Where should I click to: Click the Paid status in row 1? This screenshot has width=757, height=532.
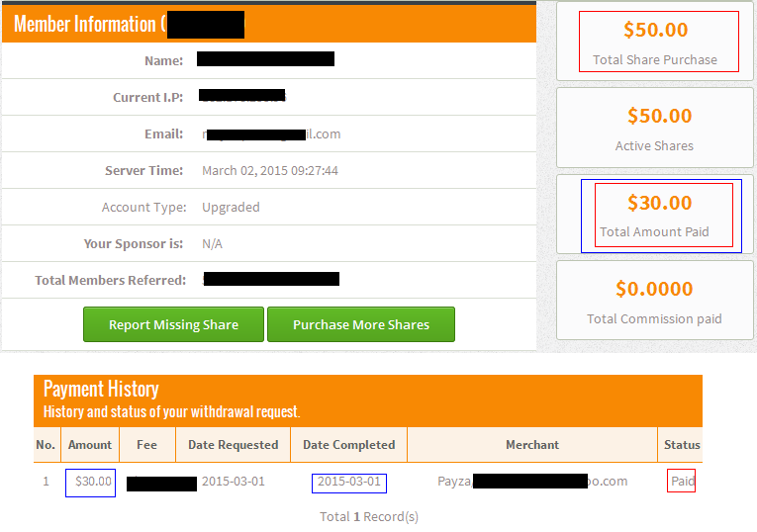point(682,482)
